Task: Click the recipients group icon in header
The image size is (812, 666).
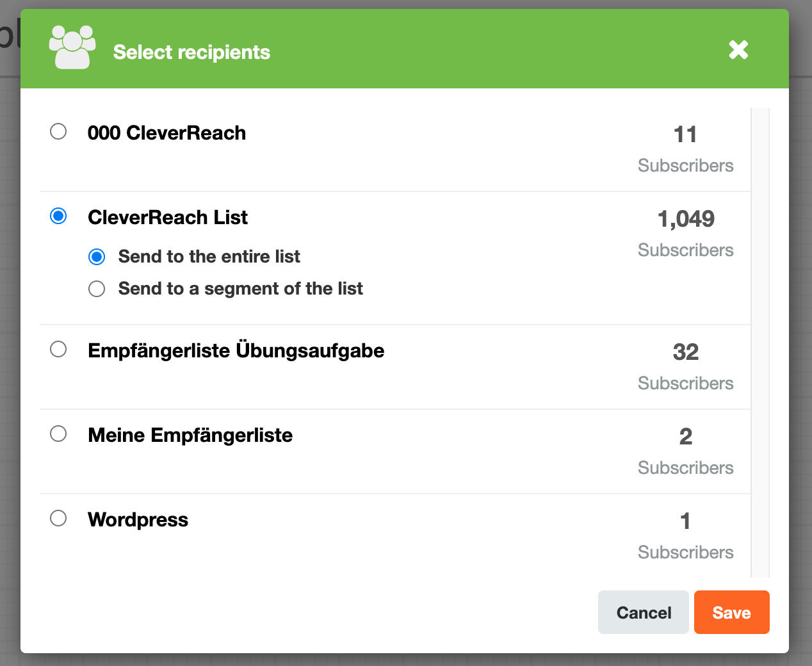Action: 72,47
